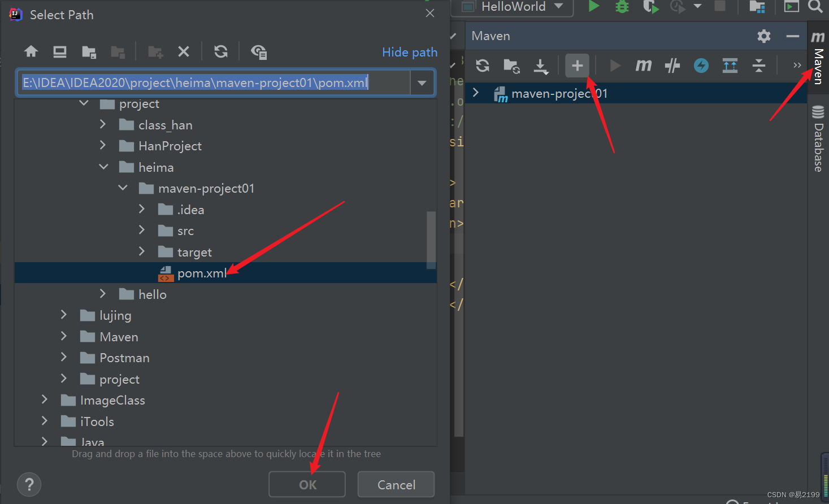Run Maven build play icon
This screenshot has width=829, height=504.
(615, 66)
